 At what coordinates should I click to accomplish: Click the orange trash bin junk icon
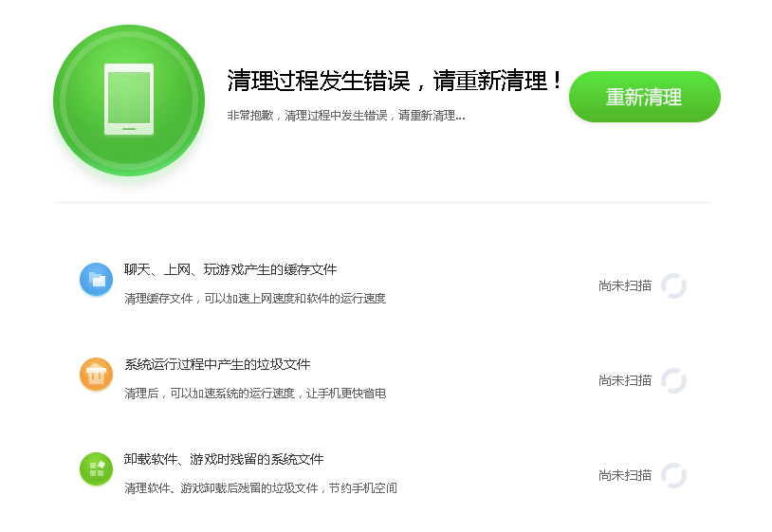[96, 374]
